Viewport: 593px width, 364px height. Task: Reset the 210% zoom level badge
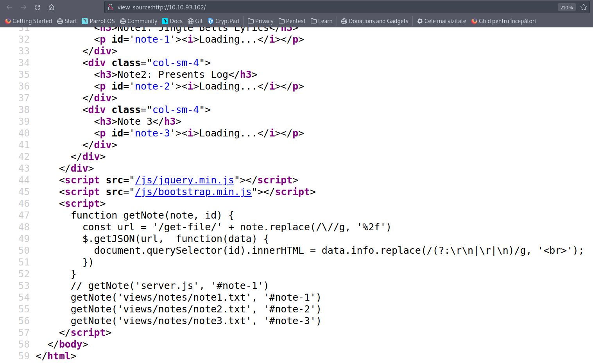[566, 7]
